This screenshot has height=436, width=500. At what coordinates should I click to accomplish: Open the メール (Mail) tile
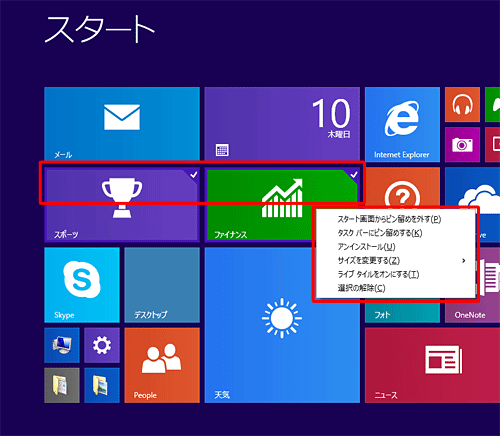[x=122, y=124]
